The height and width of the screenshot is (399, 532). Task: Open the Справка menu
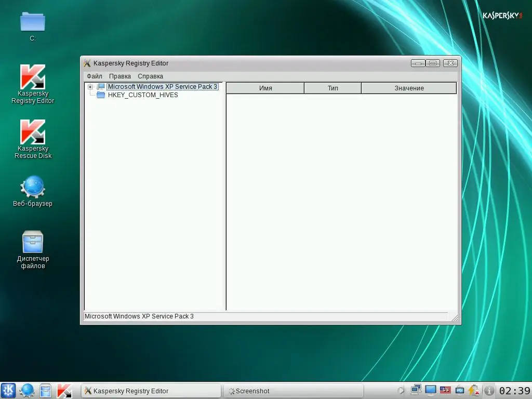[x=150, y=76]
